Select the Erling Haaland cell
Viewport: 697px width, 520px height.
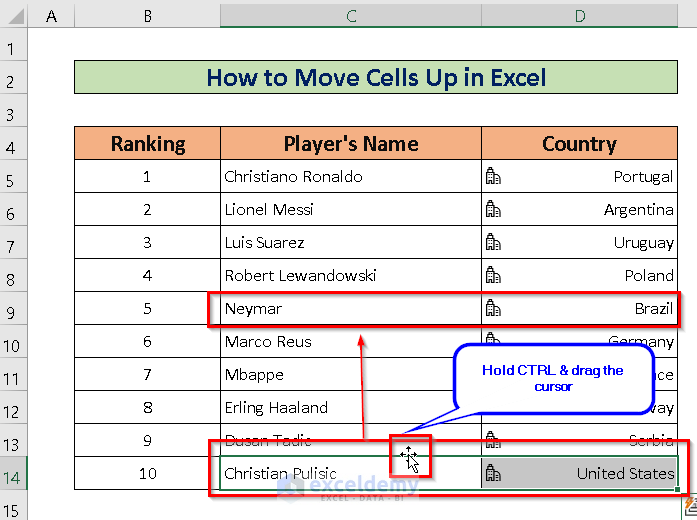coord(351,407)
